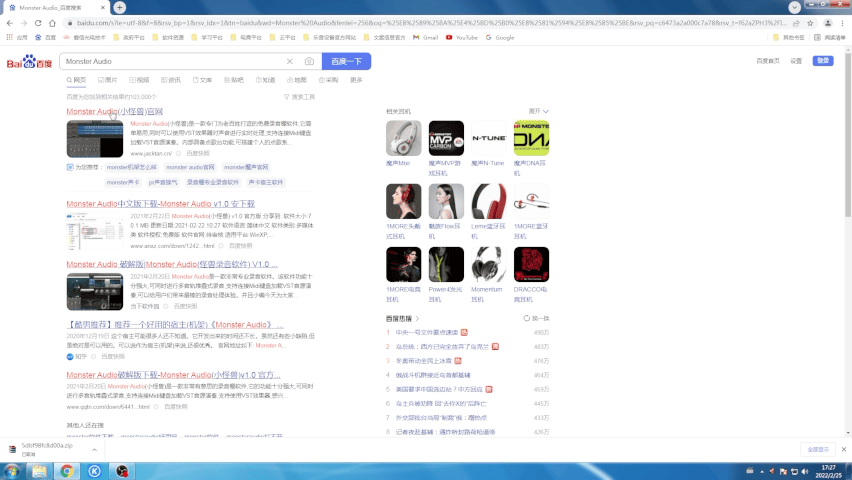The width and height of the screenshot is (852, 480).
Task: Open the 1MORE头戴式耳机 thumbnail
Action: point(404,201)
